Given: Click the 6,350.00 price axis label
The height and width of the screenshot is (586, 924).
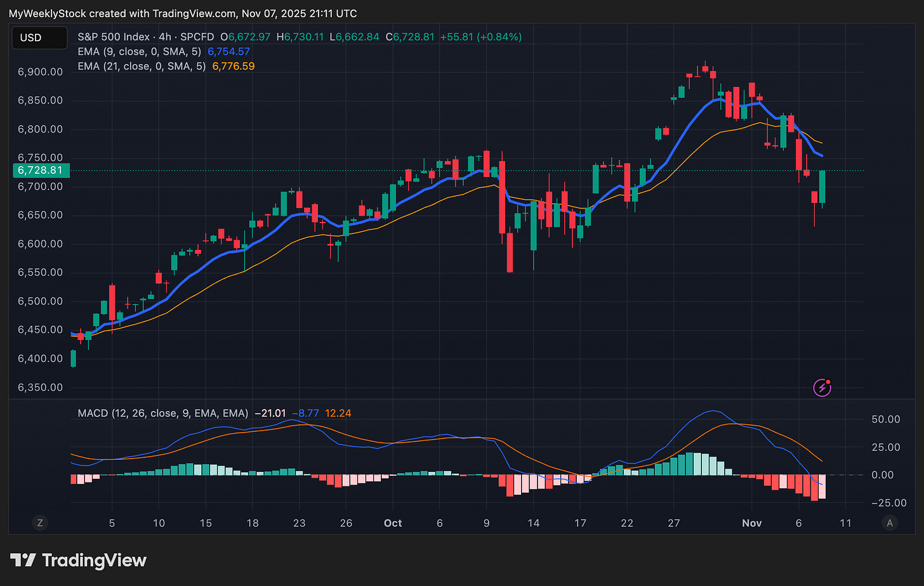Looking at the screenshot, I should click(x=40, y=387).
